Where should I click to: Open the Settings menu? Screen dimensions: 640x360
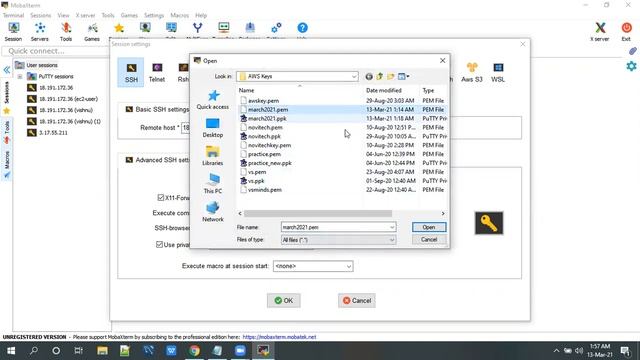click(154, 15)
